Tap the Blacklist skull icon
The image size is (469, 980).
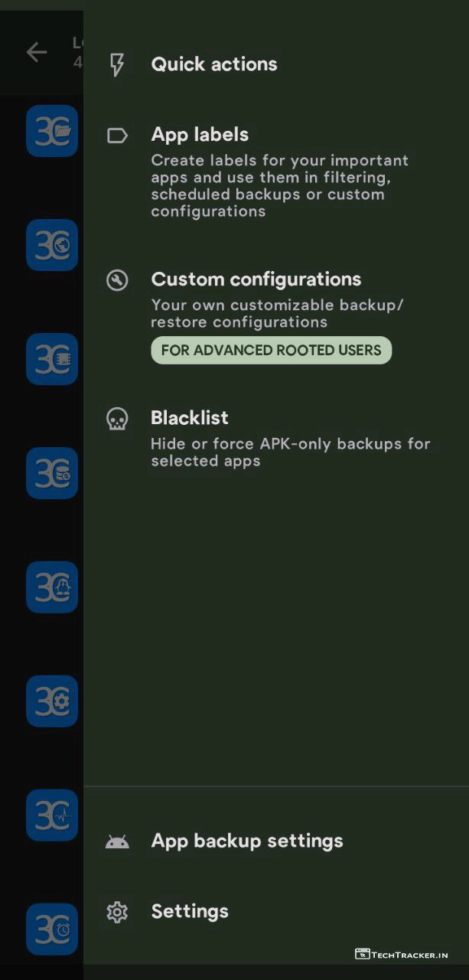click(117, 419)
